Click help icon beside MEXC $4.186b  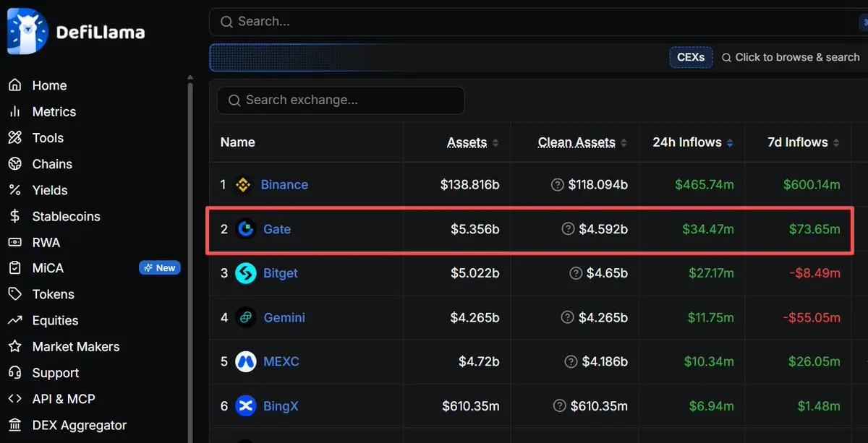point(571,361)
